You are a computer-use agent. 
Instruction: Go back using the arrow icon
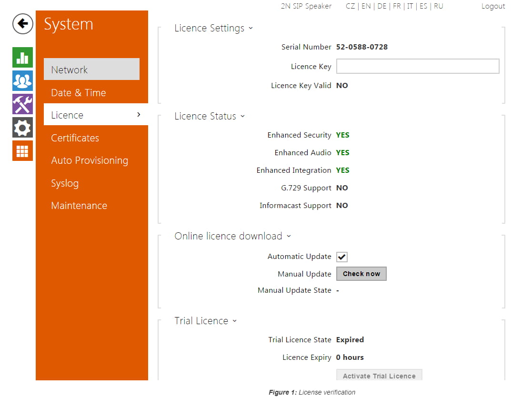[x=23, y=24]
